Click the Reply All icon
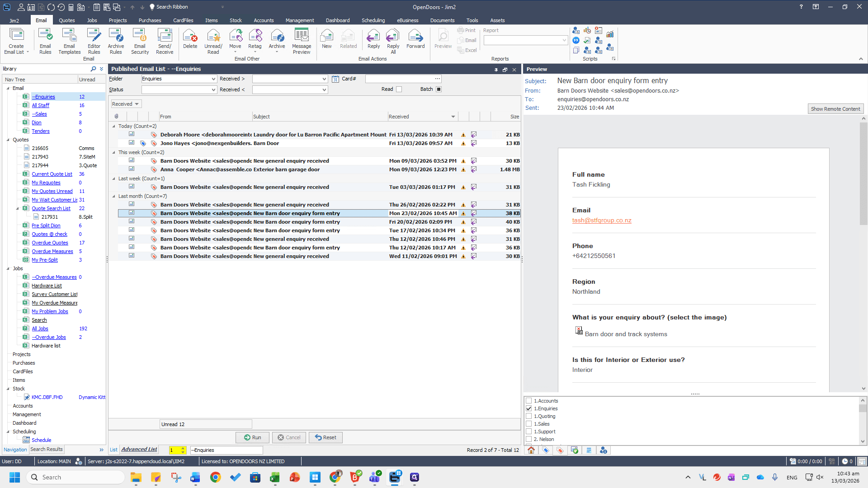Viewport: 868px width, 488px height. (393, 41)
